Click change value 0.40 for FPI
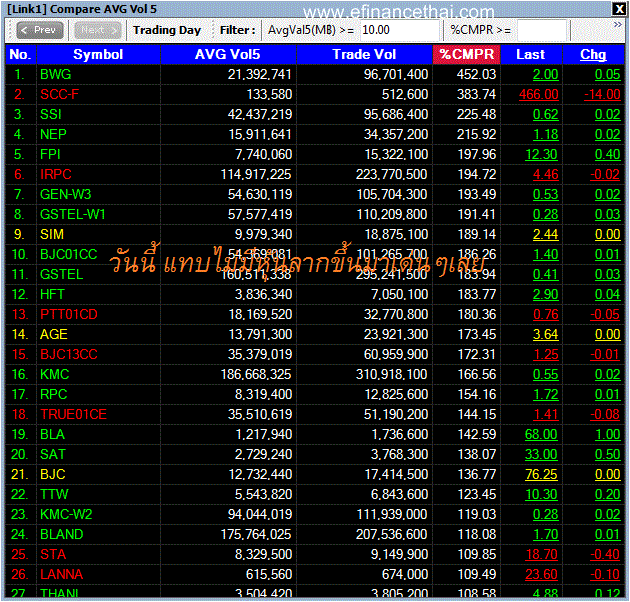630x602 pixels. pyautogui.click(x=608, y=154)
